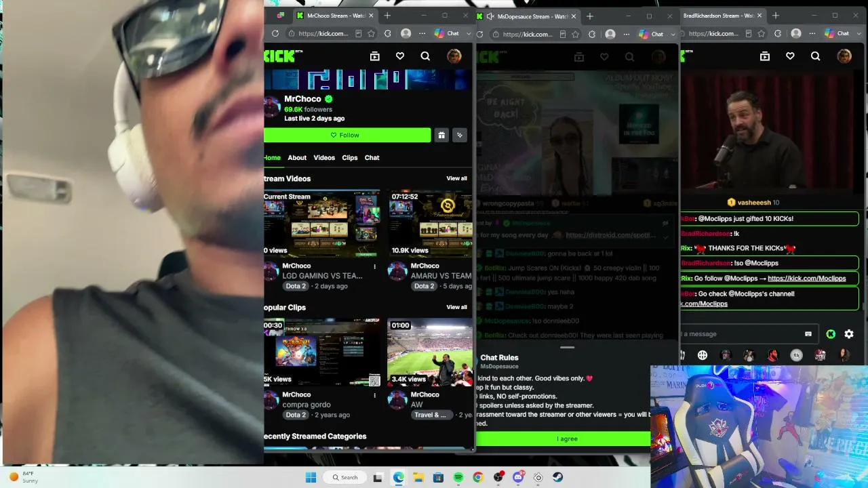Open options menu for LGD GAMING video
868x488 pixels.
pos(374,266)
